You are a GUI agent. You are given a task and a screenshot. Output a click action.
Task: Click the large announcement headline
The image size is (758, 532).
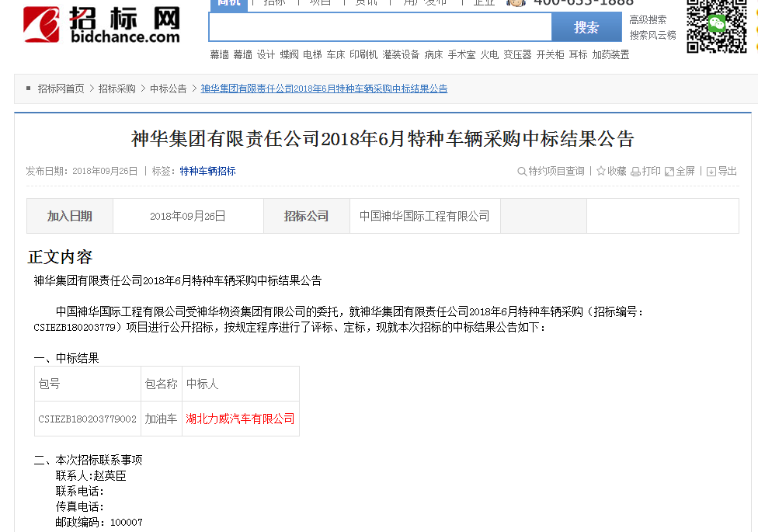[x=382, y=139]
